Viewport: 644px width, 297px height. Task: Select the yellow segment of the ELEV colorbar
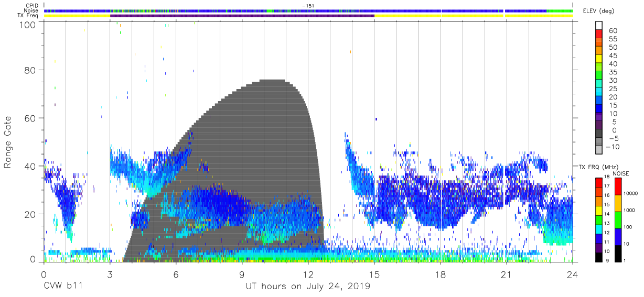click(599, 58)
